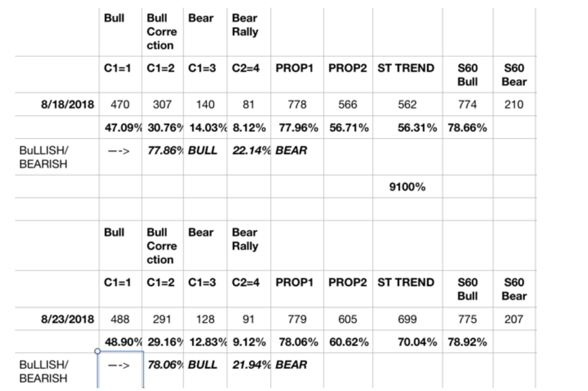Viewport: 588px width, 391px height.
Task: Click the cell with value 207
Action: 514,319
